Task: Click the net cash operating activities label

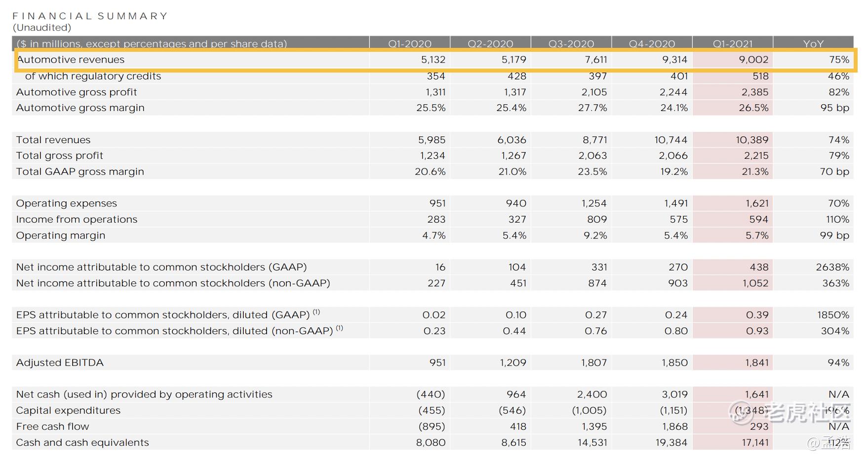Action: point(144,394)
